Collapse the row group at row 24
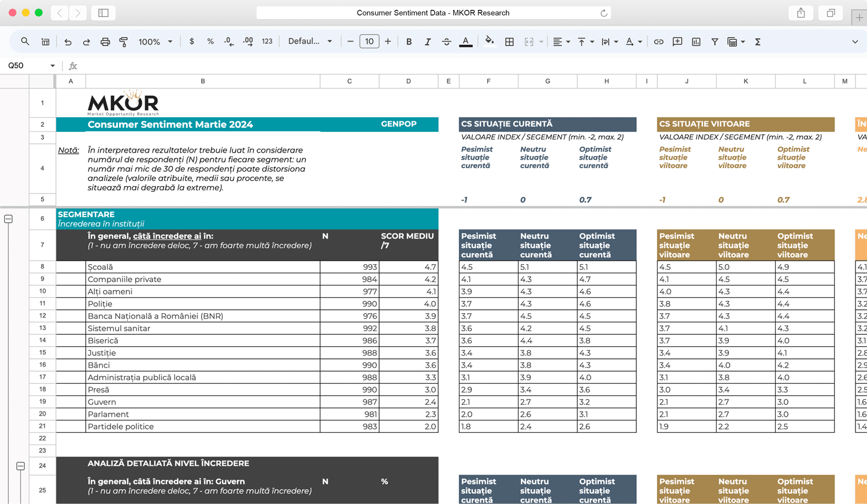Image resolution: width=867 pixels, height=504 pixels. [x=20, y=466]
